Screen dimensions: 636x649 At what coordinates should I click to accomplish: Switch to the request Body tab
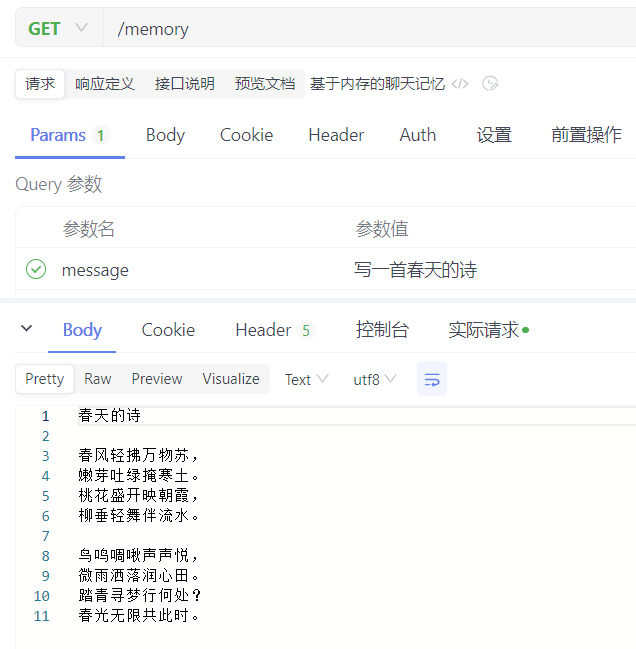(x=165, y=135)
